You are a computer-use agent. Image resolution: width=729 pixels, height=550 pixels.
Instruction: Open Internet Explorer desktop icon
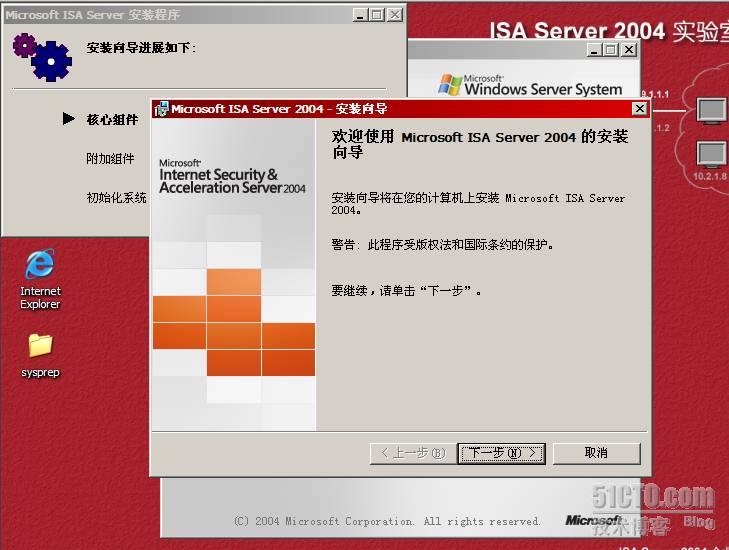(40, 279)
